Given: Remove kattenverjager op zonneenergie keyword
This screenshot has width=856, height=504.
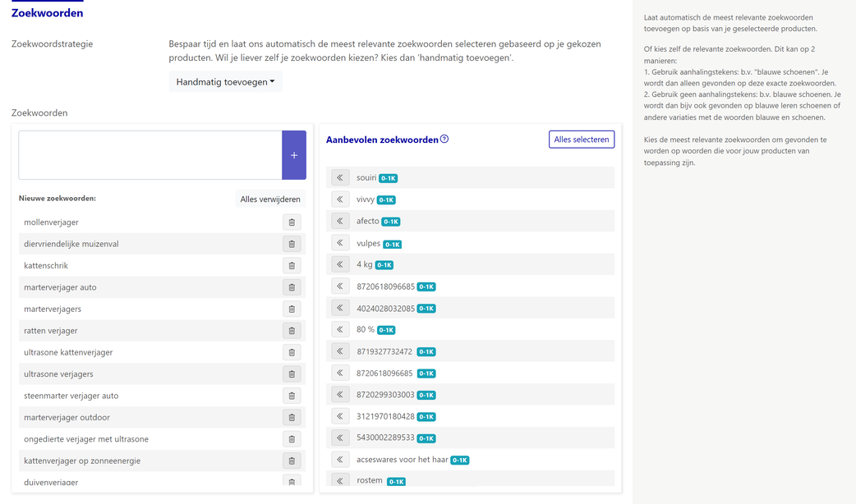Looking at the screenshot, I should click(292, 461).
